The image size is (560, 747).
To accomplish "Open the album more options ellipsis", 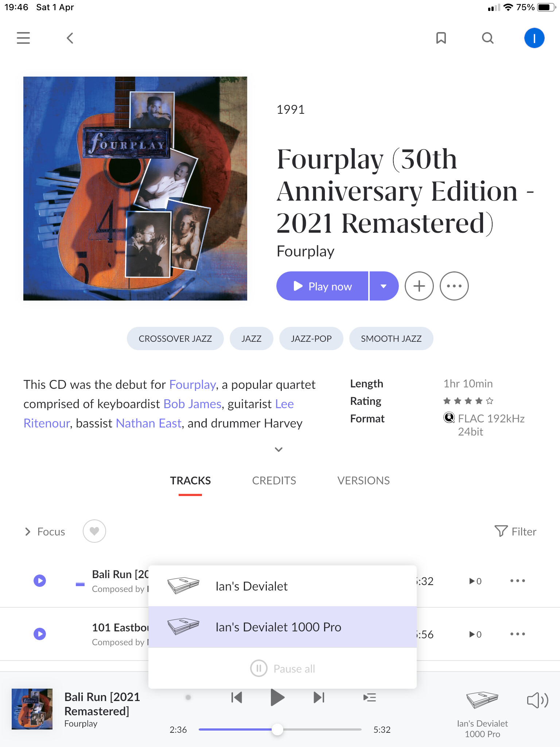I will [x=454, y=286].
